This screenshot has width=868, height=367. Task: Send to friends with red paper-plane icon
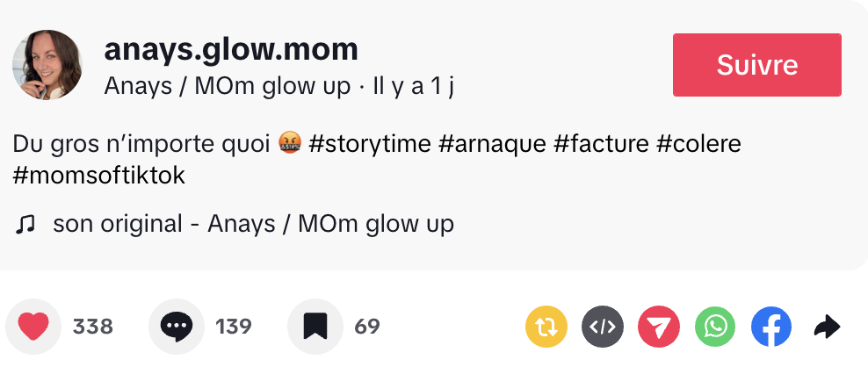click(x=658, y=327)
